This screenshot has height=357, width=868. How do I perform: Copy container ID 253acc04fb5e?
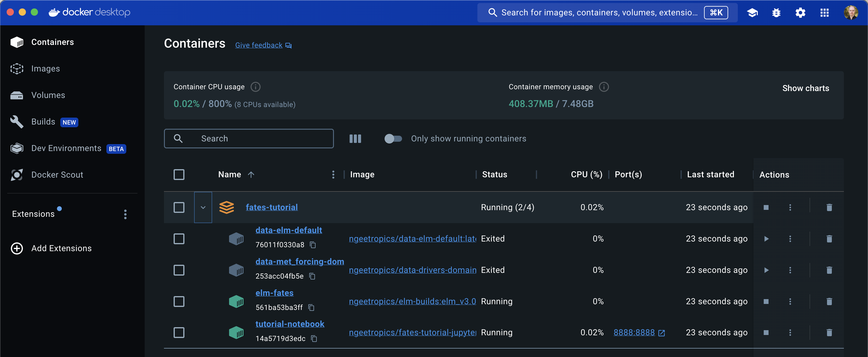(312, 276)
